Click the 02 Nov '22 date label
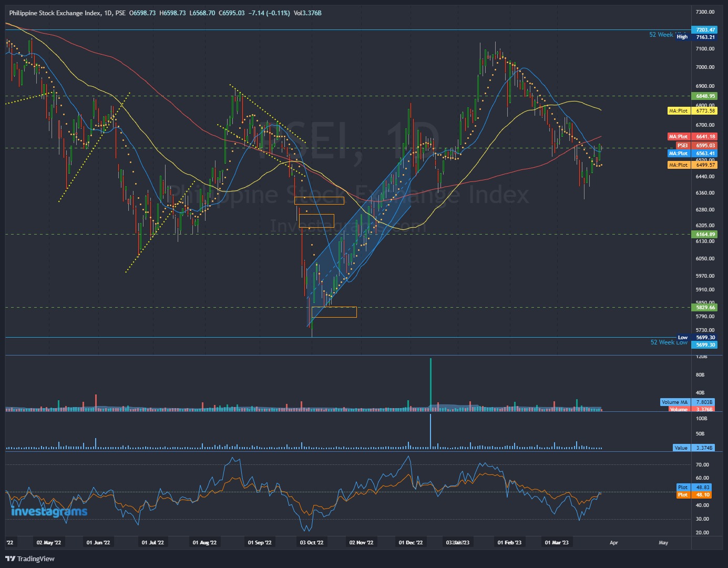Image resolution: width=728 pixels, height=568 pixels. [x=361, y=543]
